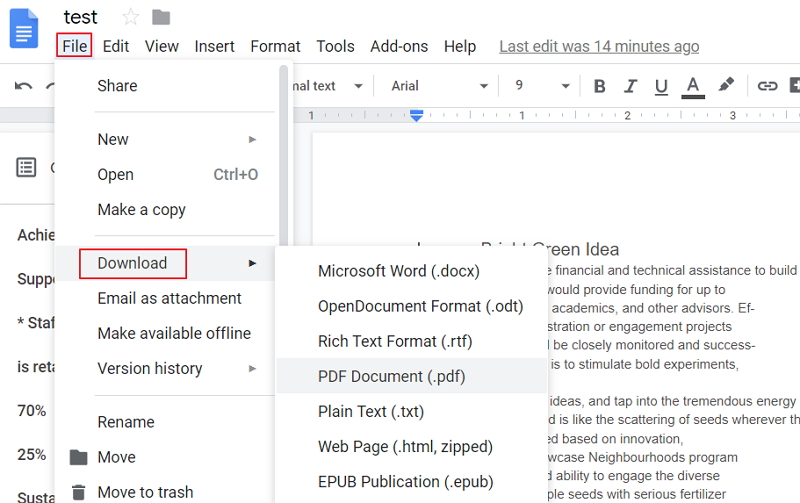Click the move-to-folder icon beside title
Screen dimensions: 800x503
click(161, 17)
